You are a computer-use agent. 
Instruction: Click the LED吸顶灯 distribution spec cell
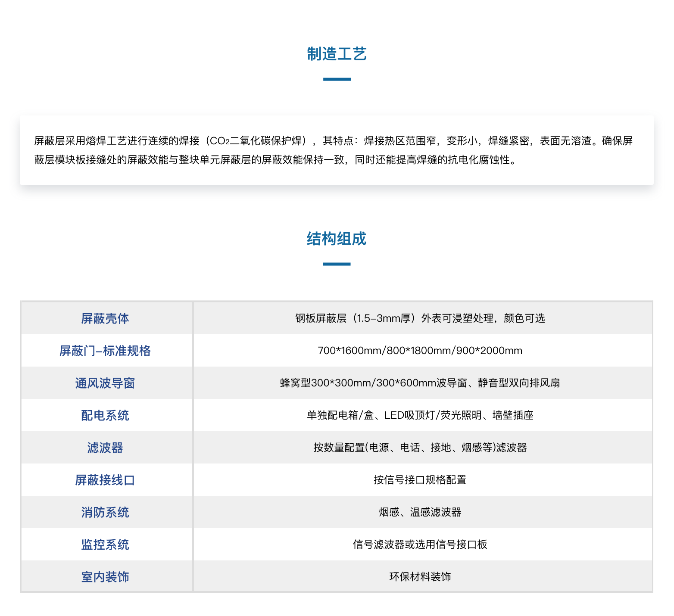click(420, 415)
